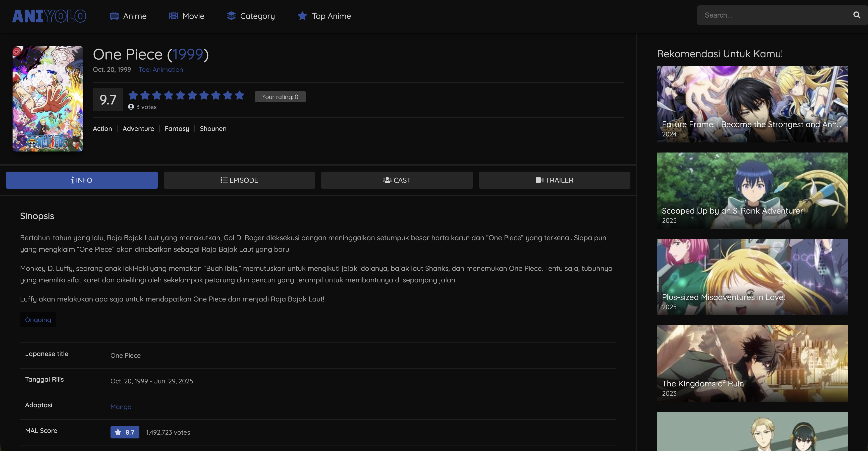Switch to the EPISODE tab
This screenshot has width=868, height=451.
coord(239,180)
